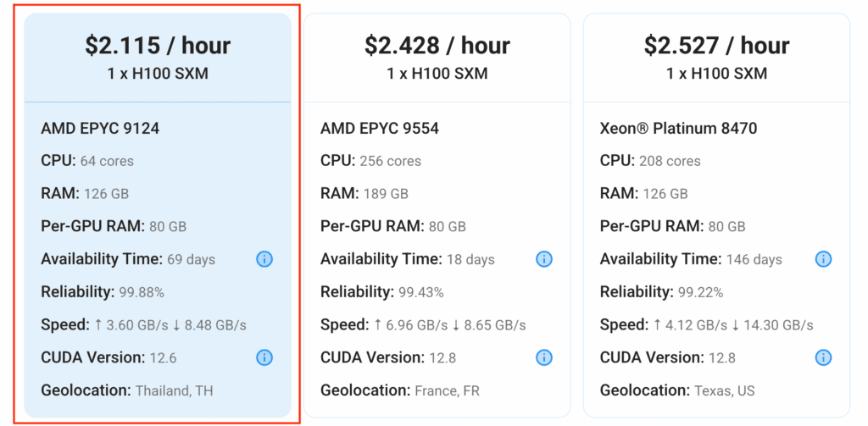This screenshot has width=868, height=426.
Task: Click the 99.88% reliability value
Action: click(x=142, y=293)
